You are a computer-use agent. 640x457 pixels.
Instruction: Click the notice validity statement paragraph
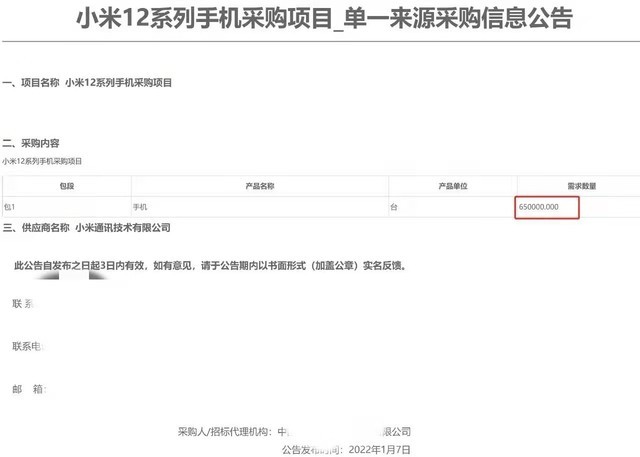pyautogui.click(x=211, y=266)
